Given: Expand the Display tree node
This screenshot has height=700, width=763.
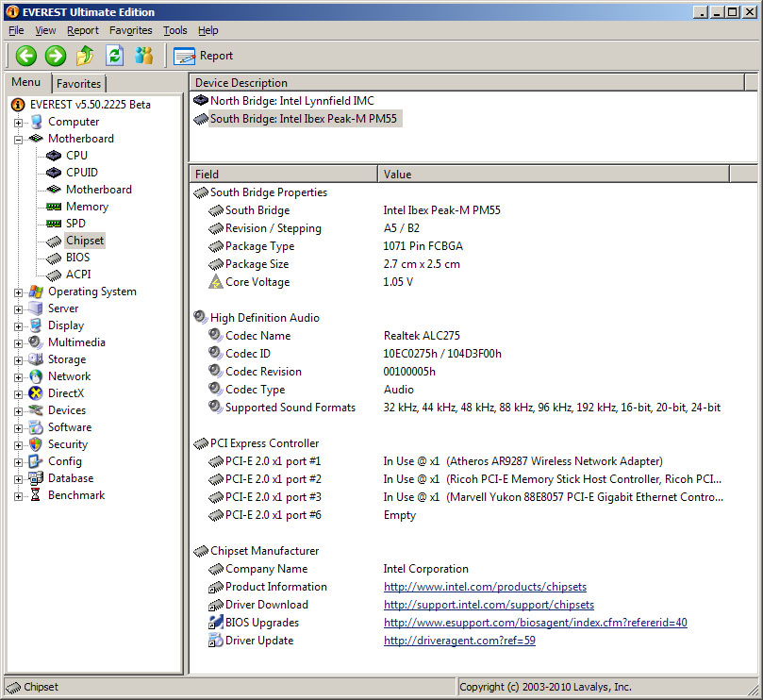Looking at the screenshot, I should 18,326.
